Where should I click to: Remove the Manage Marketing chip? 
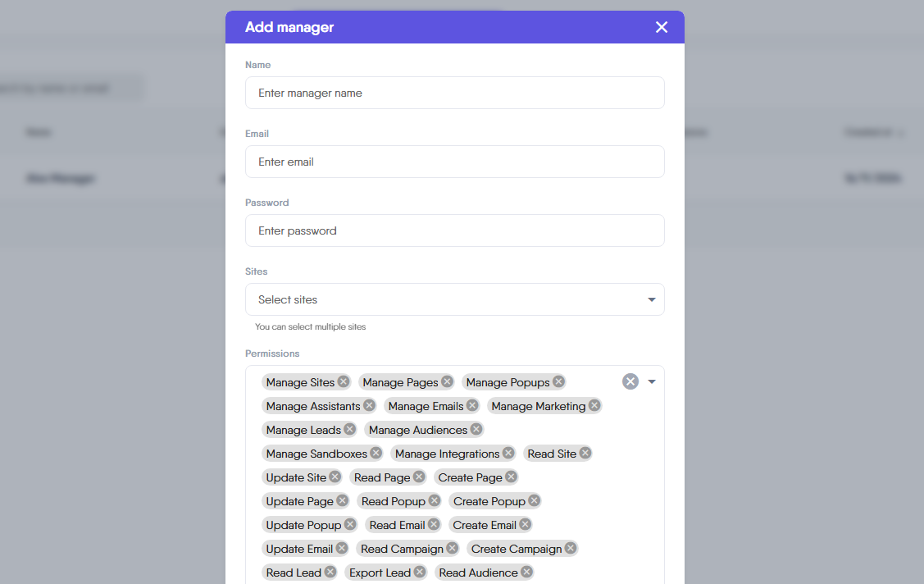coord(594,405)
